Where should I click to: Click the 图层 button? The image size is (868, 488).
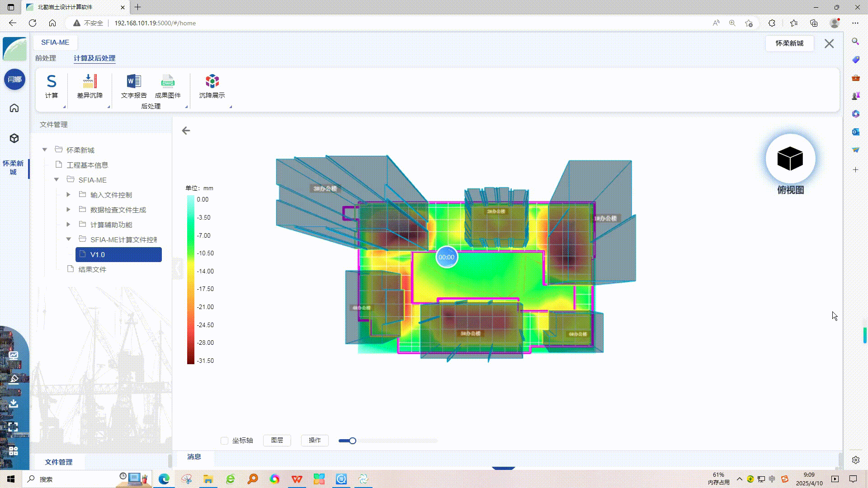pos(277,440)
